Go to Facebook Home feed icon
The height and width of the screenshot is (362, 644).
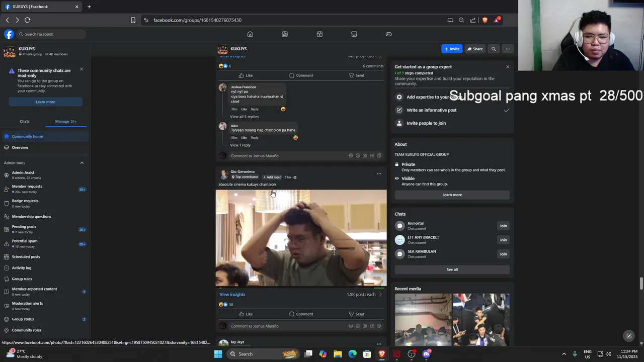tap(250, 34)
